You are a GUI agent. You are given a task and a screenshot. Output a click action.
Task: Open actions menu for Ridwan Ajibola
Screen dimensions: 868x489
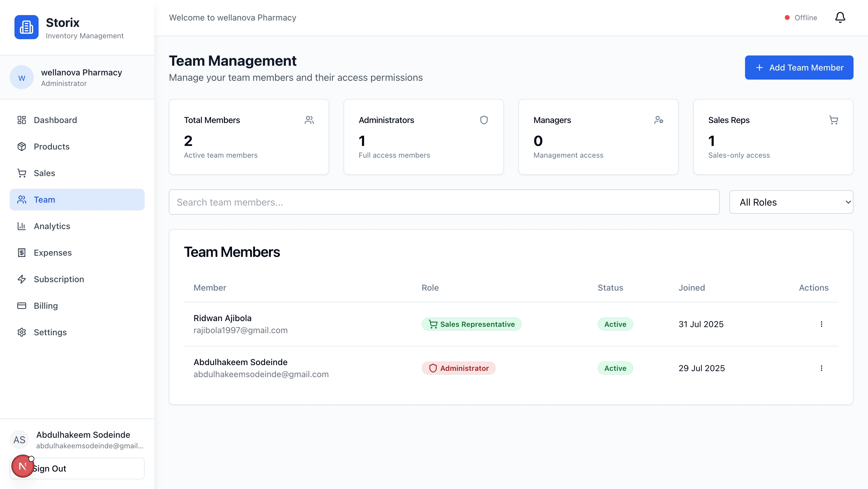(821, 324)
